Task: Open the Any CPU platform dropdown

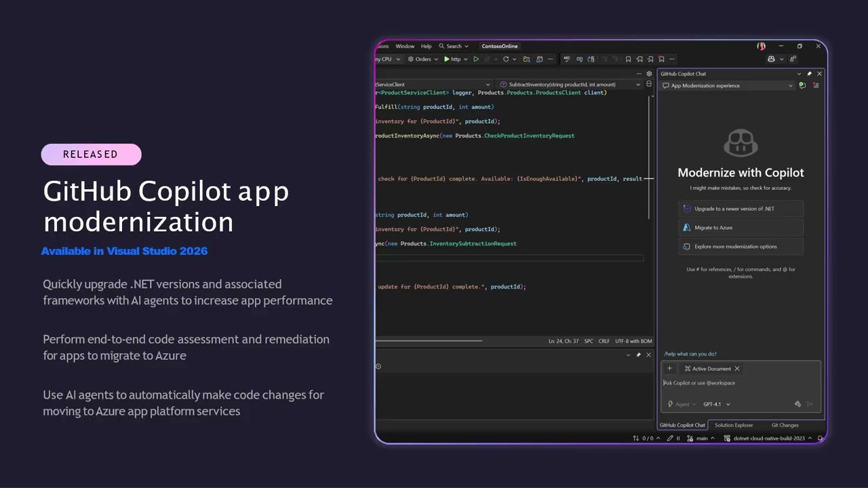Action: [x=387, y=59]
